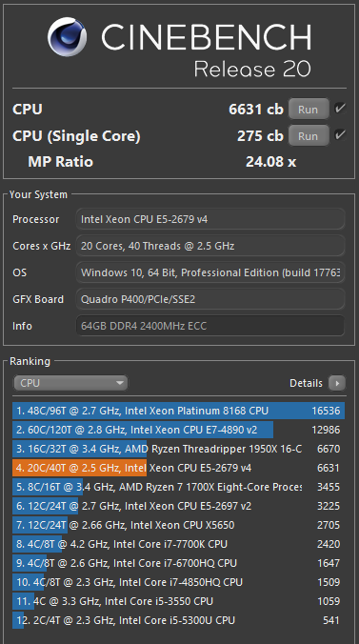Select ranking row Core i7-7700K
The height and width of the screenshot is (644, 359).
[178, 544]
